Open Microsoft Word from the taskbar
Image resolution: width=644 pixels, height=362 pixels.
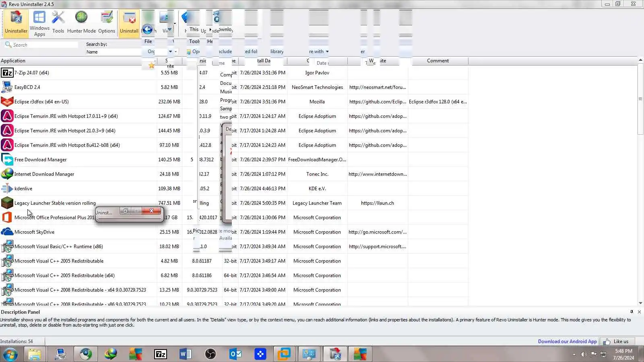click(x=186, y=354)
